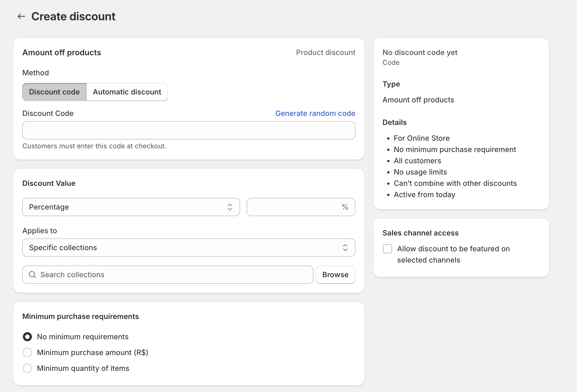Screen dimensions: 577x392
Task: Click 'No discount code yet' summary heading
Action: coord(420,52)
